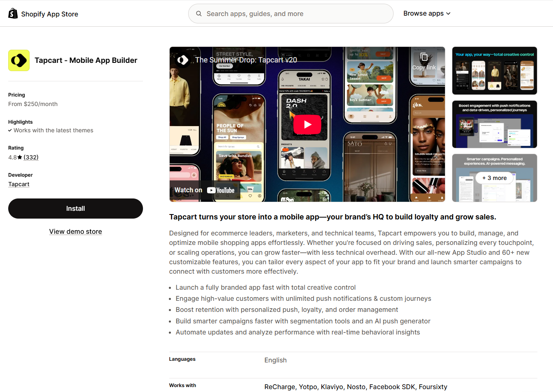Click the search magnifier icon
Viewport: 553px width, 392px height.
point(199,14)
